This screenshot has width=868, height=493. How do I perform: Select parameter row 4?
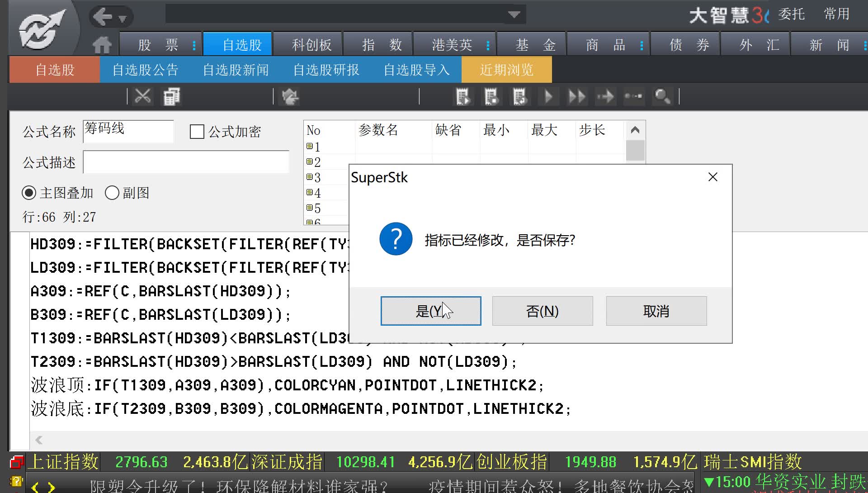point(326,193)
